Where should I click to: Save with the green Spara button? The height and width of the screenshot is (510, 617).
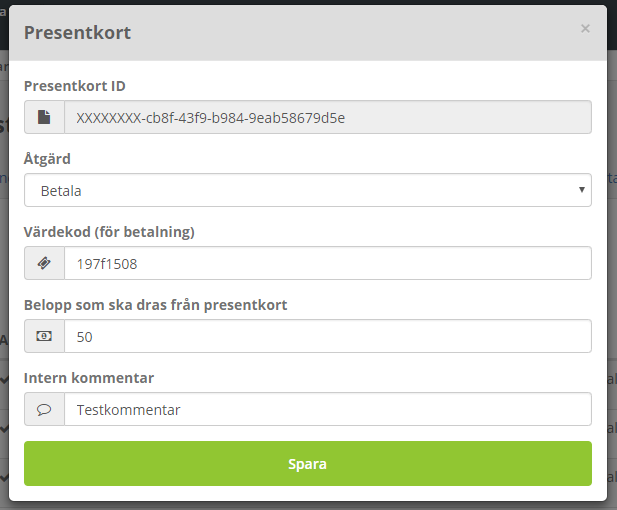pyautogui.click(x=308, y=464)
